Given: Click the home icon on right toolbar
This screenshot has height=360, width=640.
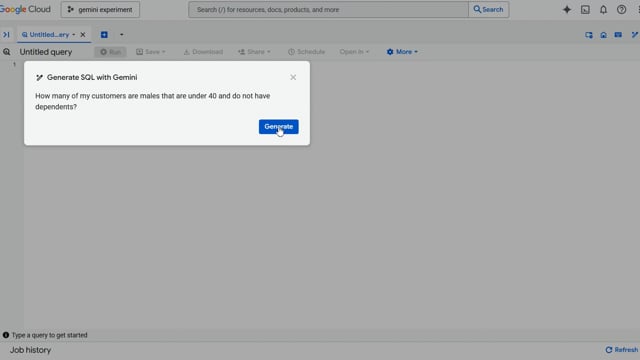Looking at the screenshot, I should 603,35.
